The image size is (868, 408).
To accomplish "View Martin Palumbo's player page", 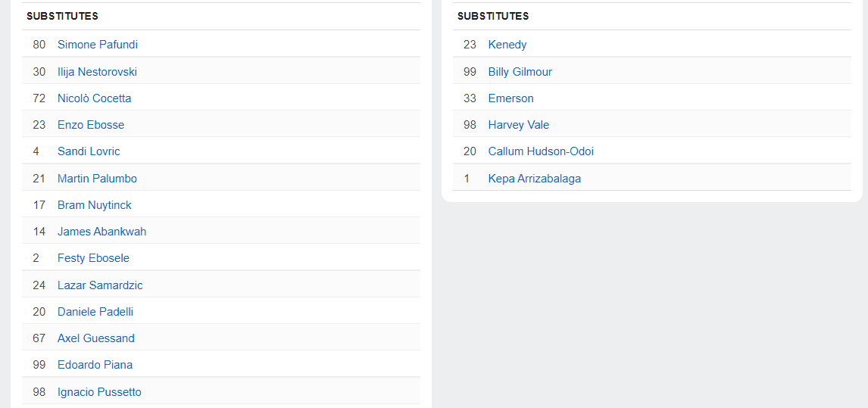I will (97, 179).
